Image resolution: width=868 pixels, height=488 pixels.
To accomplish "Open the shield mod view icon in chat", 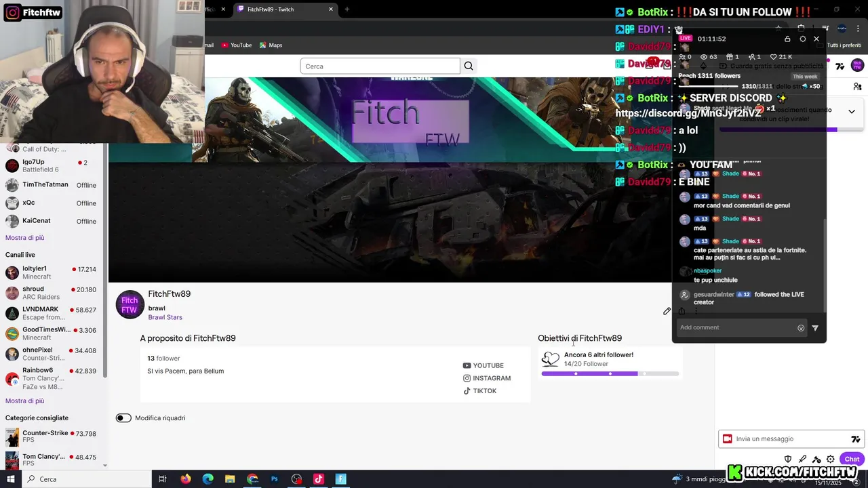I will (788, 459).
